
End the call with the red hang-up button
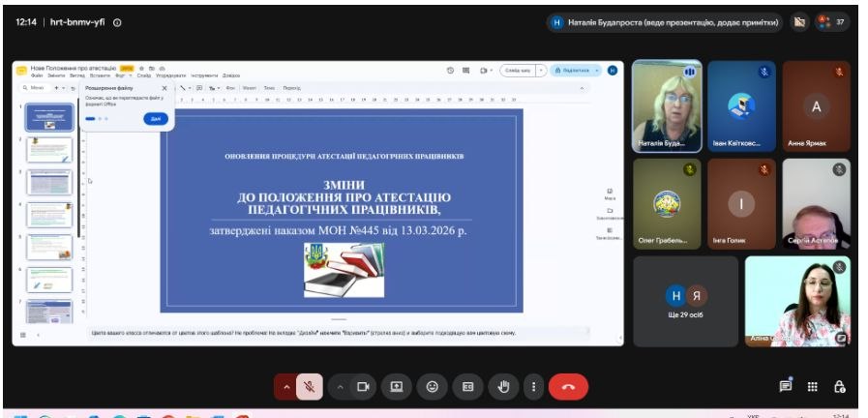[568, 387]
